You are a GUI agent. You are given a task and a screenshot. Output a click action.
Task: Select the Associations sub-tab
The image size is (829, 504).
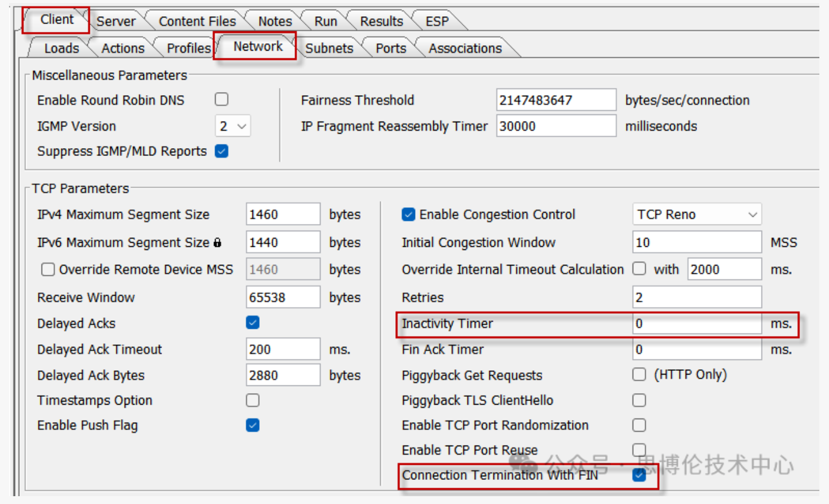465,48
